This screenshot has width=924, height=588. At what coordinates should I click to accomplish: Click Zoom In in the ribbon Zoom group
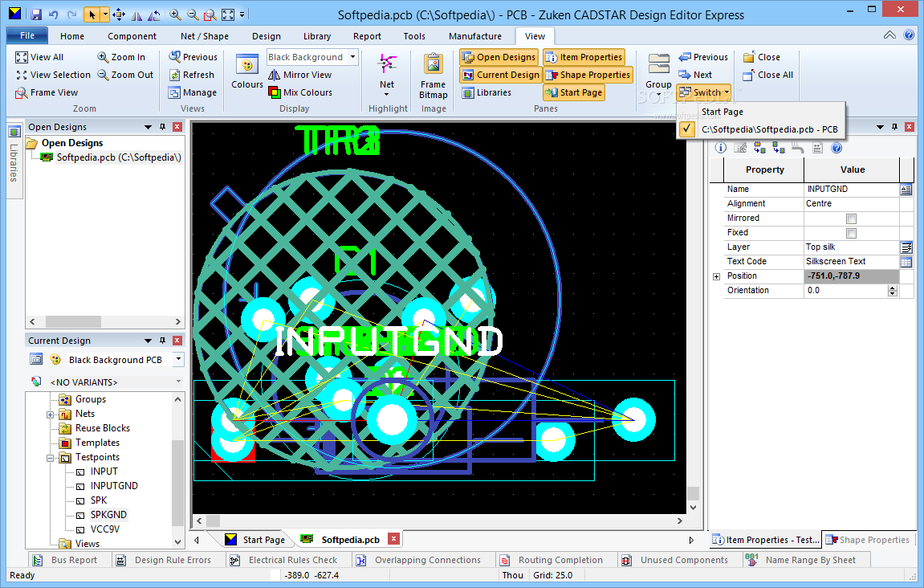(x=120, y=57)
